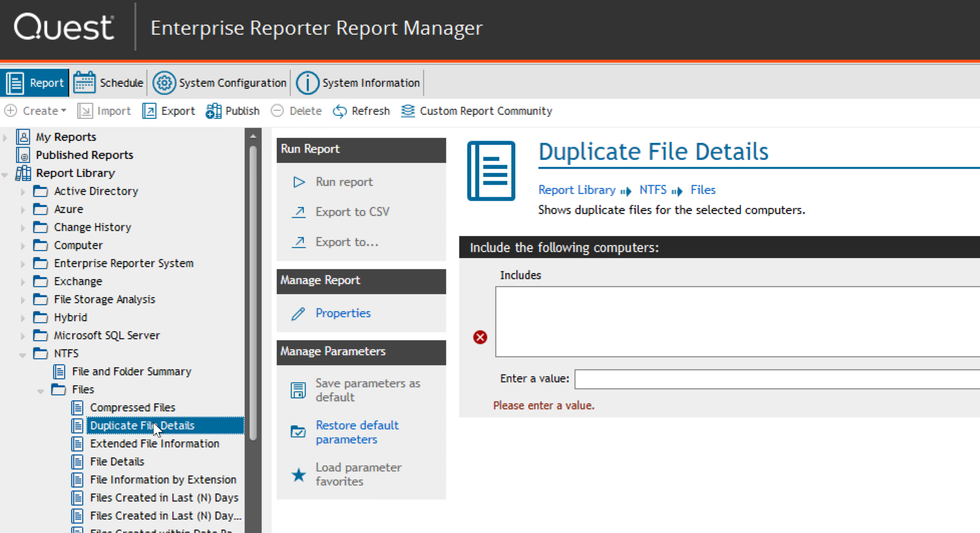980x533 pixels.
Task: Open Custom Report Community icon
Action: click(x=408, y=111)
